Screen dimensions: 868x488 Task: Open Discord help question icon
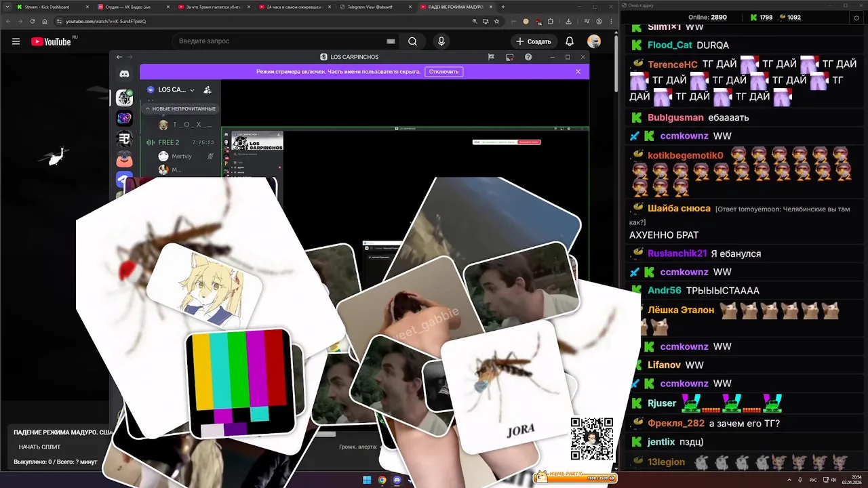coord(528,57)
